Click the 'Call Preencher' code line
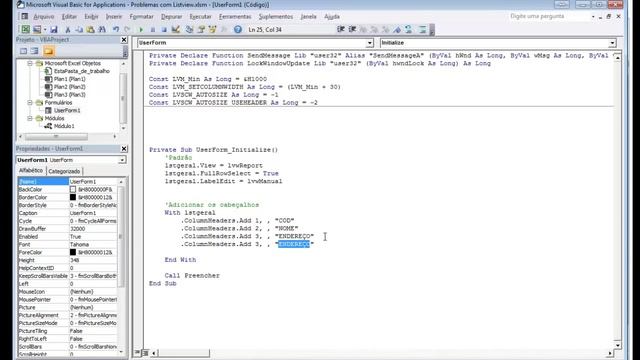640x360 pixels. (192, 276)
